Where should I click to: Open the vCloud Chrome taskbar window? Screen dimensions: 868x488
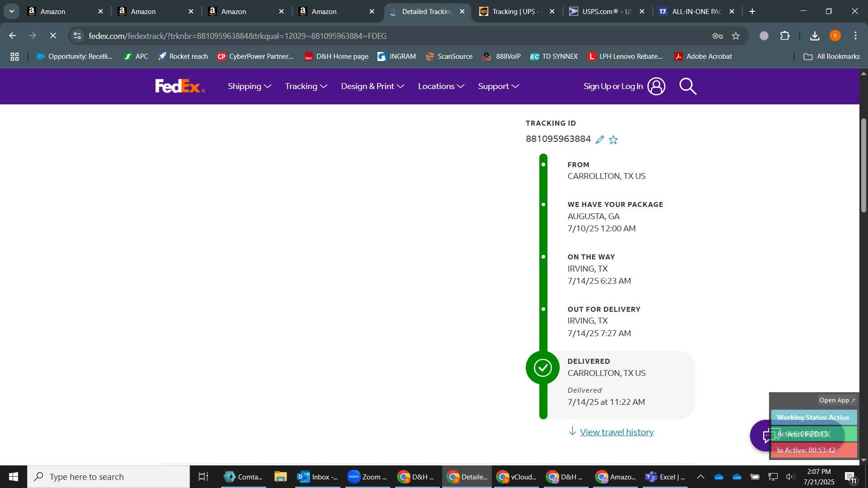point(516,477)
